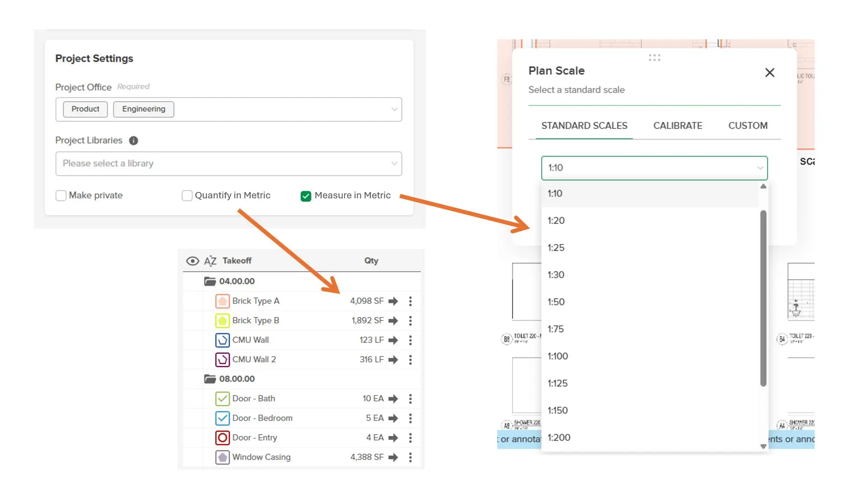The height and width of the screenshot is (488, 868).
Task: Click the arrow next to Window Casing quantity
Action: (x=393, y=457)
